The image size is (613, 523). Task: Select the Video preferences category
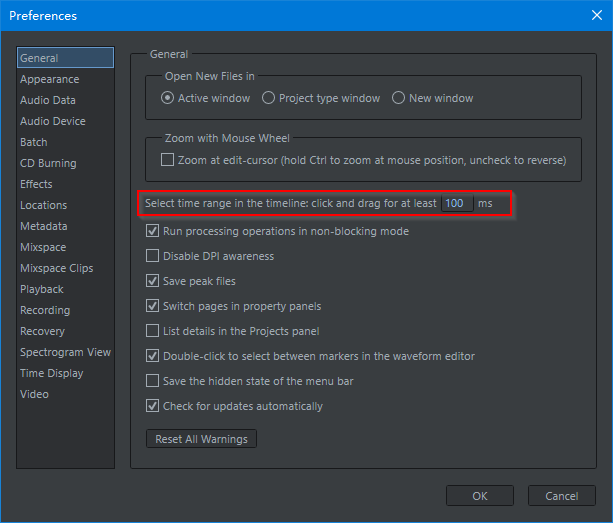(x=34, y=394)
